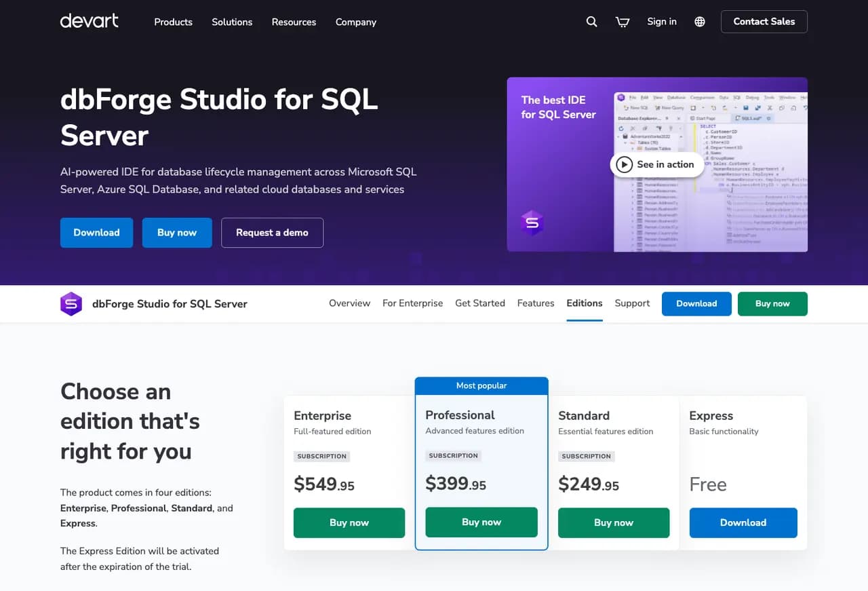The image size is (868, 591).
Task: Click the $249.95 price
Action: (x=589, y=484)
